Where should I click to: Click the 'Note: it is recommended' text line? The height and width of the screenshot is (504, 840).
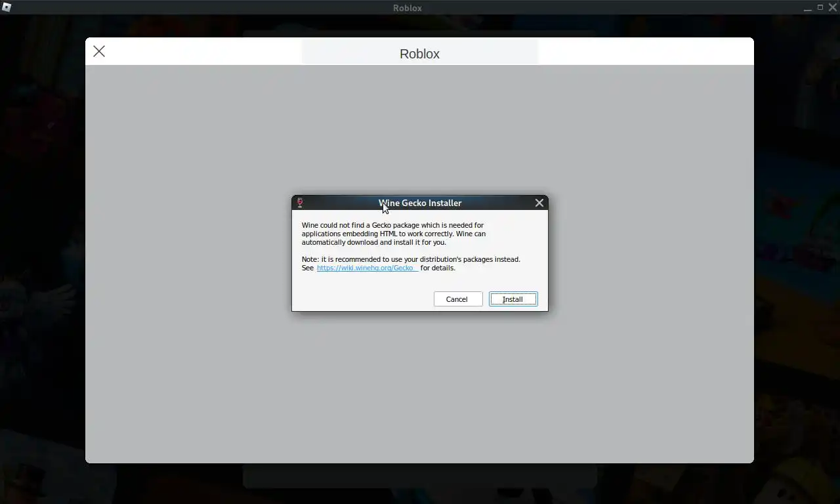(x=411, y=259)
